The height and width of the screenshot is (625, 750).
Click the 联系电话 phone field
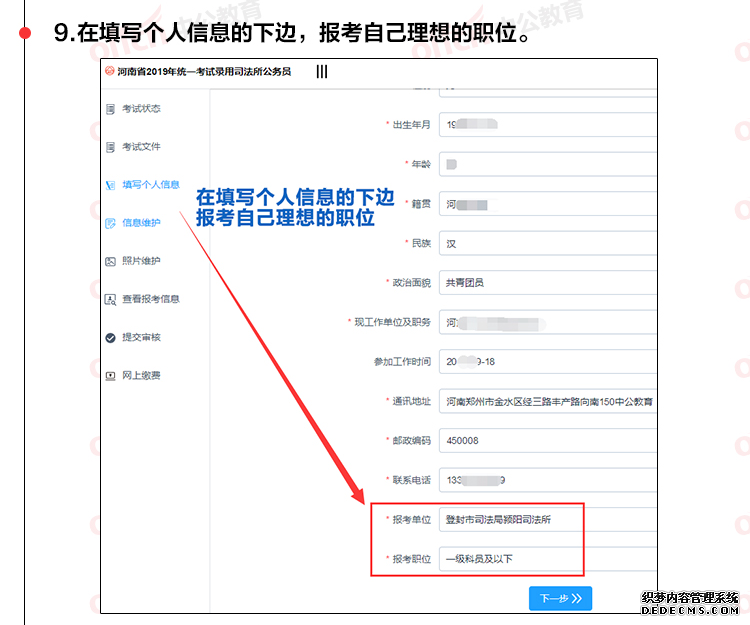(548, 480)
